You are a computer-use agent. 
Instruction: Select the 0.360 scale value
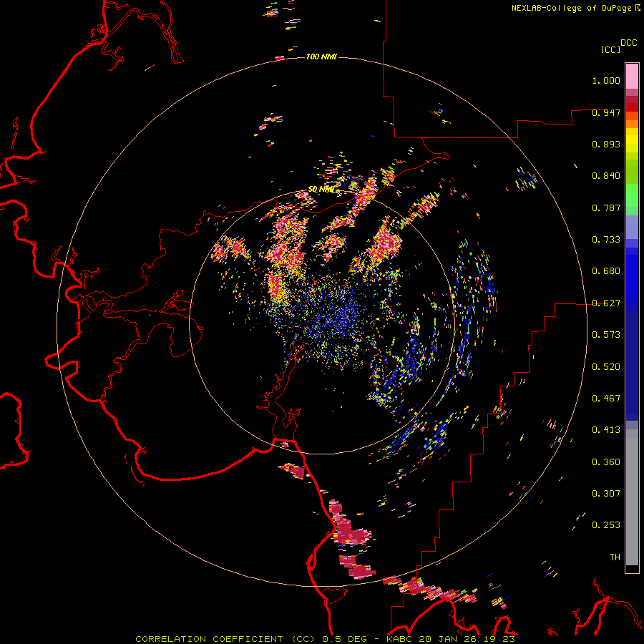(606, 462)
